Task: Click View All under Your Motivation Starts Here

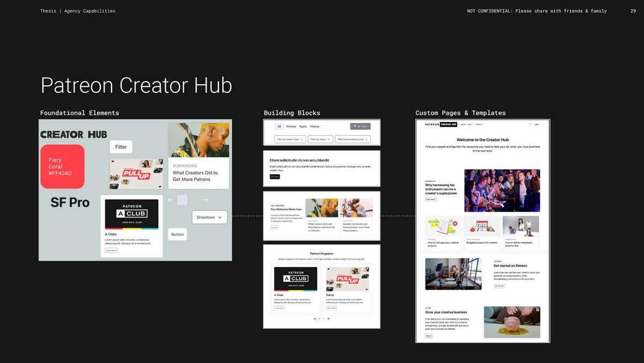Action: click(274, 228)
